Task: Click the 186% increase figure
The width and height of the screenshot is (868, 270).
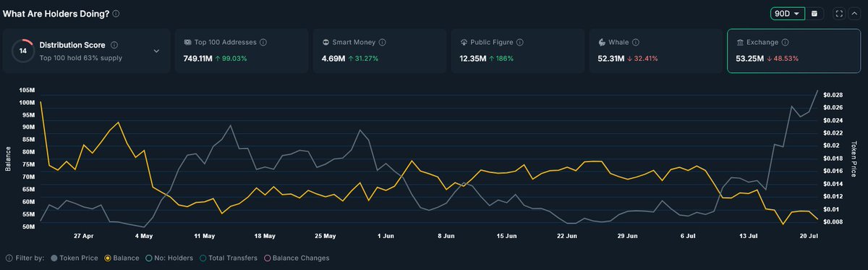Action: (505, 58)
